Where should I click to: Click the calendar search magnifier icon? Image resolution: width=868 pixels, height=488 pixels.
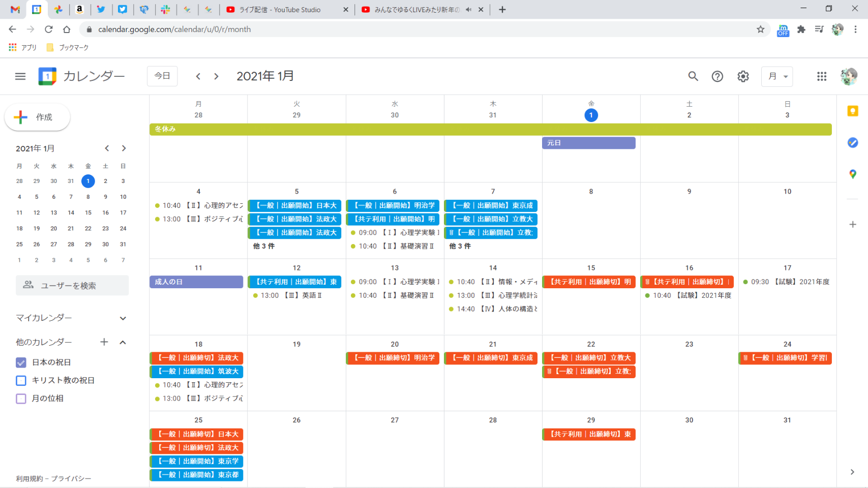tap(693, 76)
